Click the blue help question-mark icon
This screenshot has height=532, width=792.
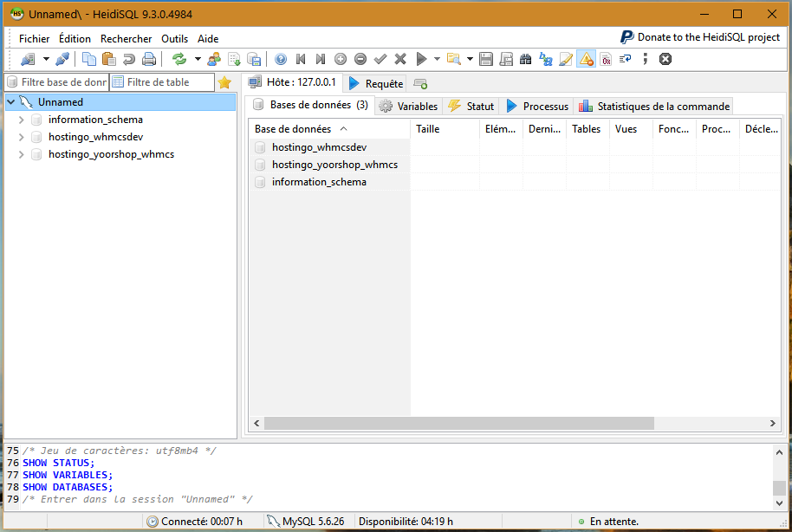(281, 59)
